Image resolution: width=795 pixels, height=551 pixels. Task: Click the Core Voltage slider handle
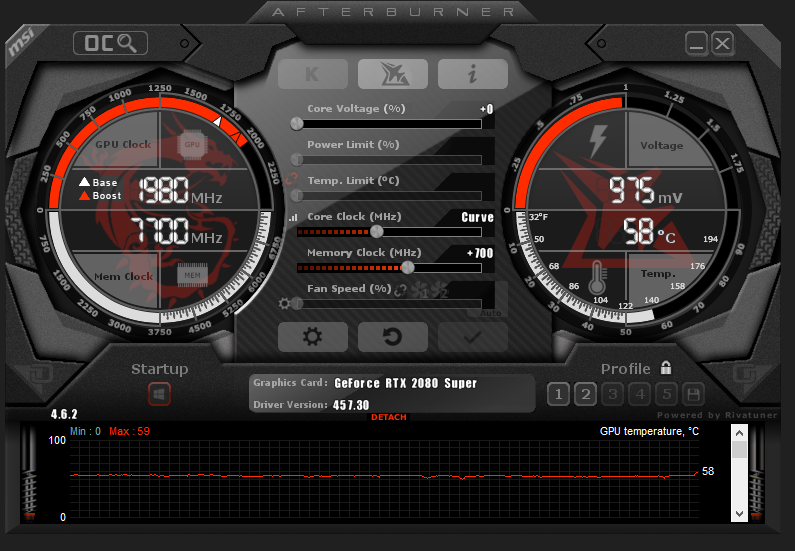(297, 124)
